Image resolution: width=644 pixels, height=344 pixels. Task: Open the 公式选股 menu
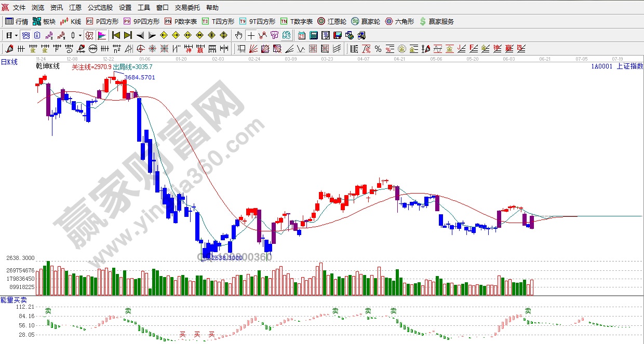tap(100, 8)
